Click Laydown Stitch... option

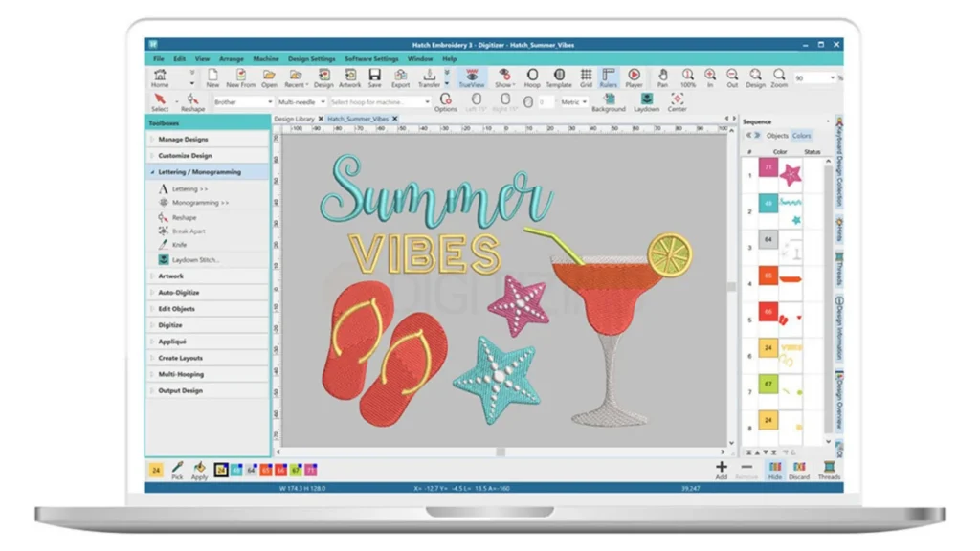click(189, 260)
